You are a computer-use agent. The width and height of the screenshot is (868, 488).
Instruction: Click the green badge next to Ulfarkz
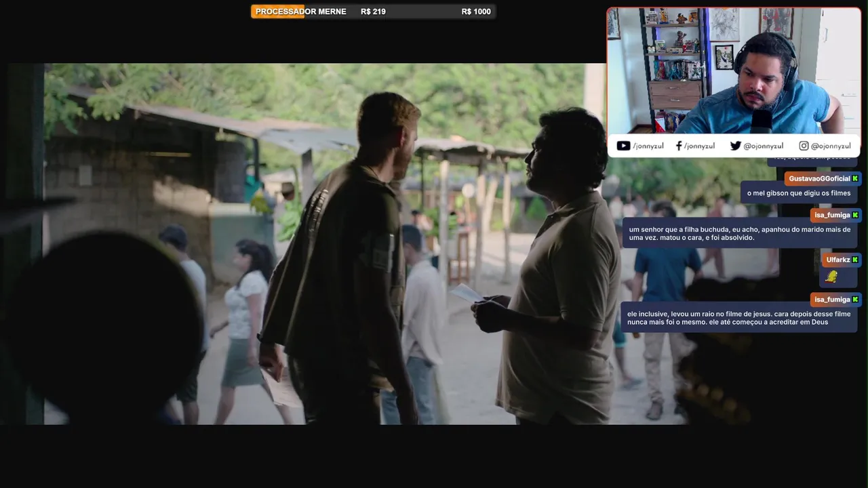click(855, 260)
